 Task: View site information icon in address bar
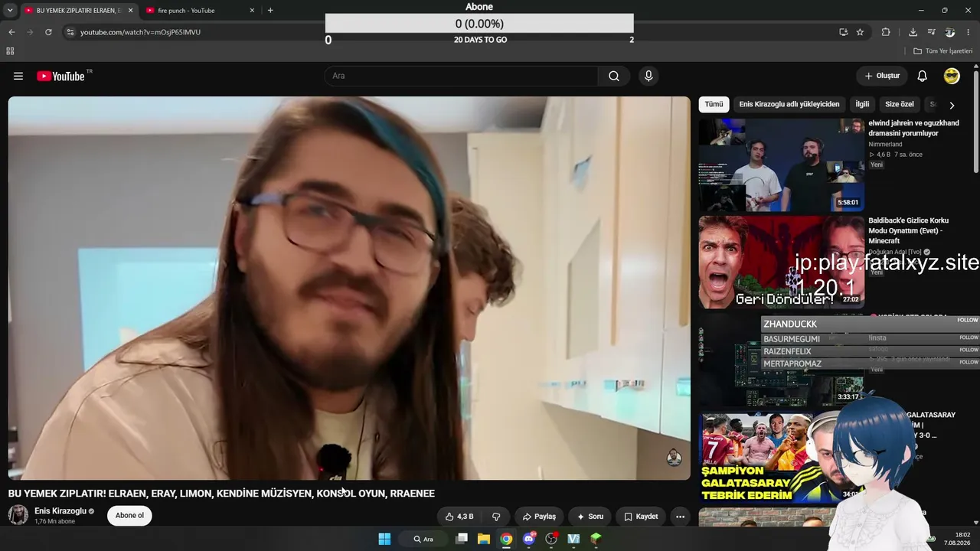[70, 32]
